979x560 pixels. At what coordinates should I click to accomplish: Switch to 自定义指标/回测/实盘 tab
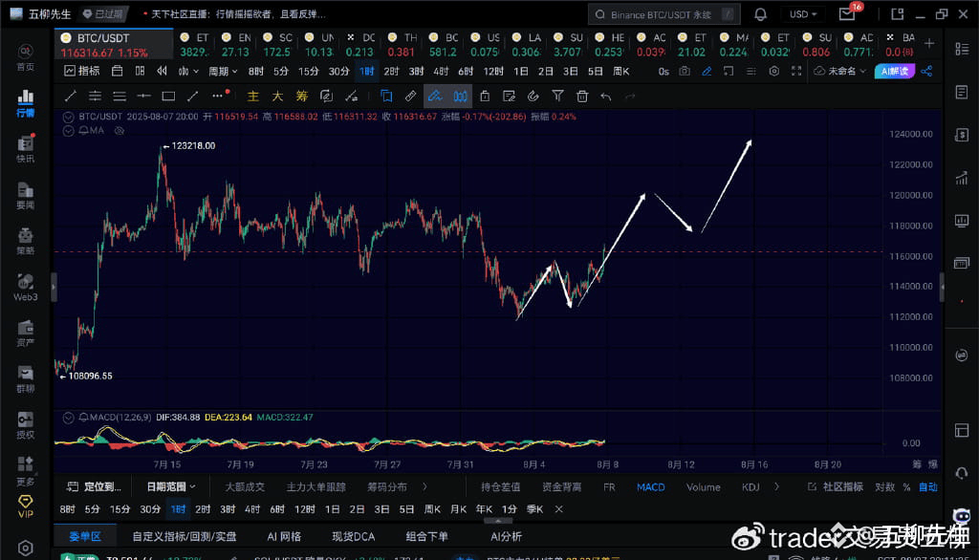[x=185, y=536]
